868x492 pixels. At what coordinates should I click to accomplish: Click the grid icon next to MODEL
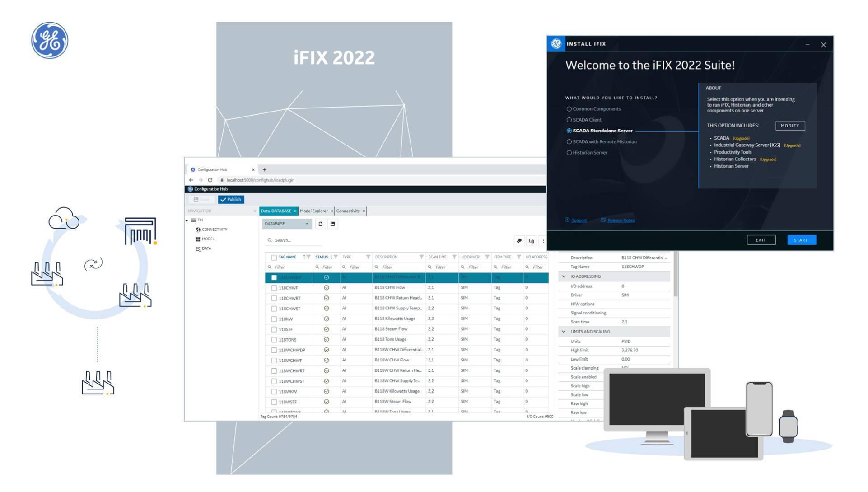click(x=198, y=239)
